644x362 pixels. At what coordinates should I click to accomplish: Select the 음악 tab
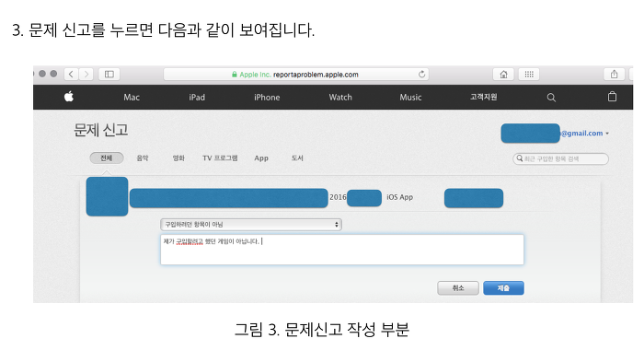143,158
